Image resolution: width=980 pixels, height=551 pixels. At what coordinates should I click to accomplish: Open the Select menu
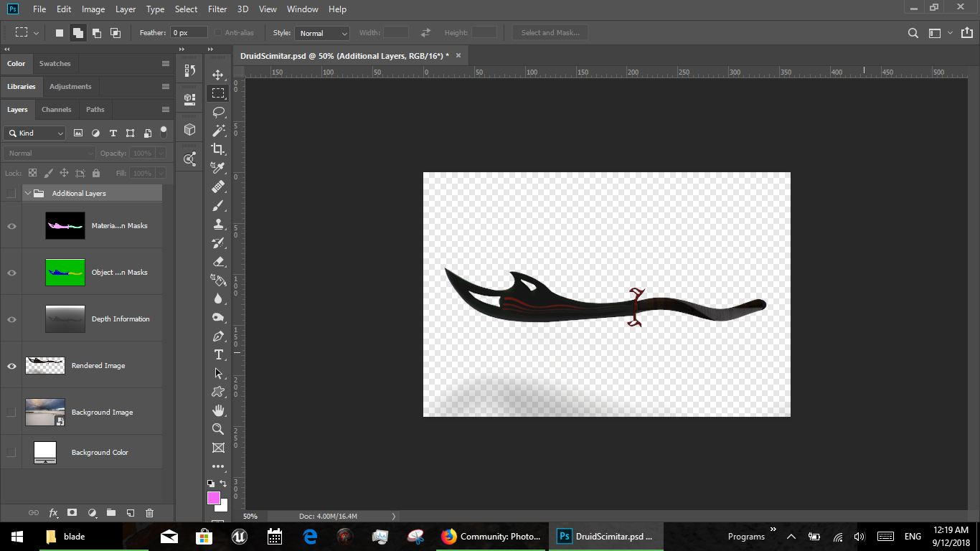(x=186, y=9)
